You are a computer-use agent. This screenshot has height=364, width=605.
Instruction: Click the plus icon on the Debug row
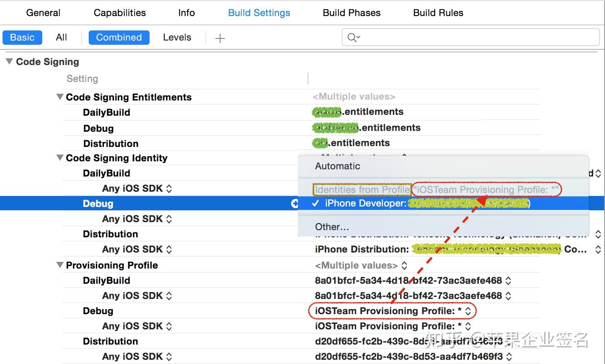coord(294,204)
